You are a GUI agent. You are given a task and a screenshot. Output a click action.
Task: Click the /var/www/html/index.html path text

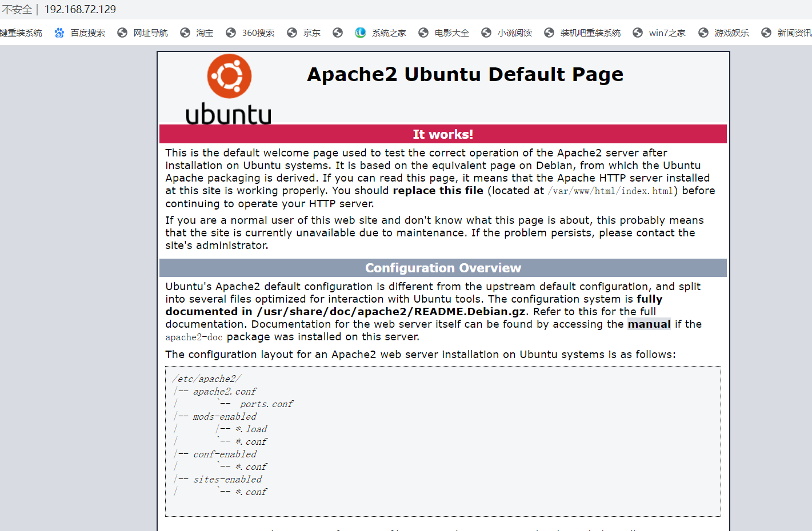point(610,191)
